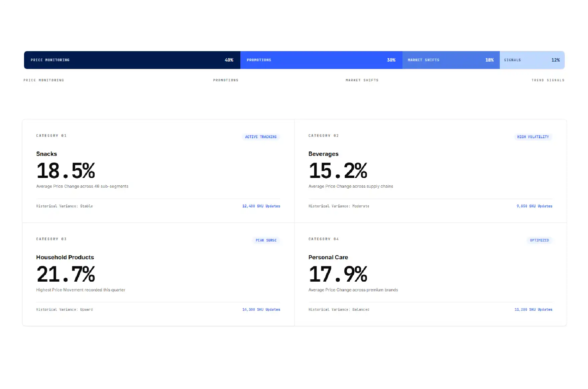Click the Category 01 label
The image size is (588, 389).
click(51, 135)
